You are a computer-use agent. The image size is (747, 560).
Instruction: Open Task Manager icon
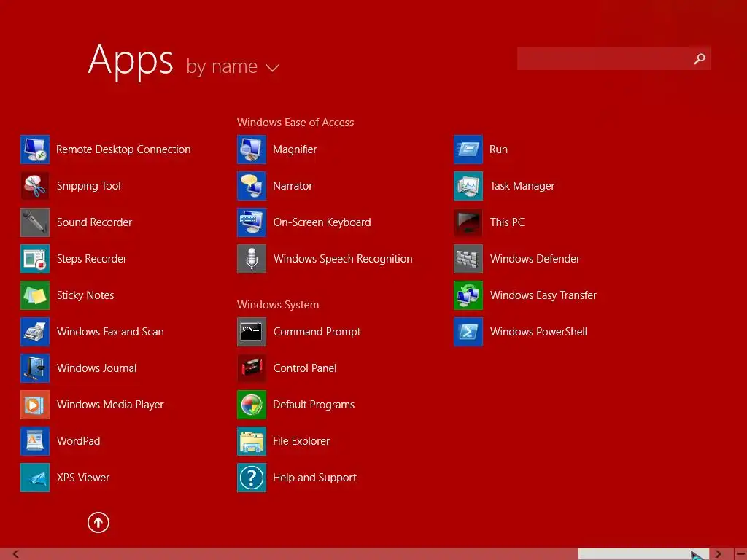(x=468, y=186)
